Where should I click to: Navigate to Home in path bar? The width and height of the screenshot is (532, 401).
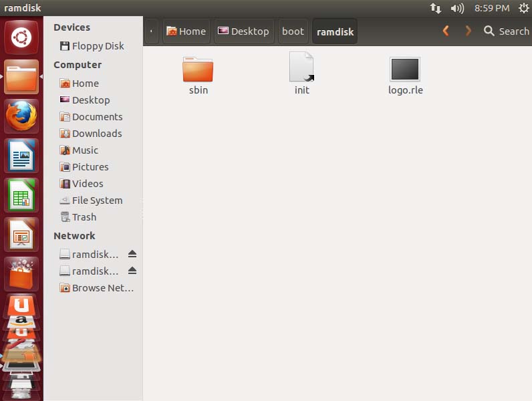[x=186, y=31]
